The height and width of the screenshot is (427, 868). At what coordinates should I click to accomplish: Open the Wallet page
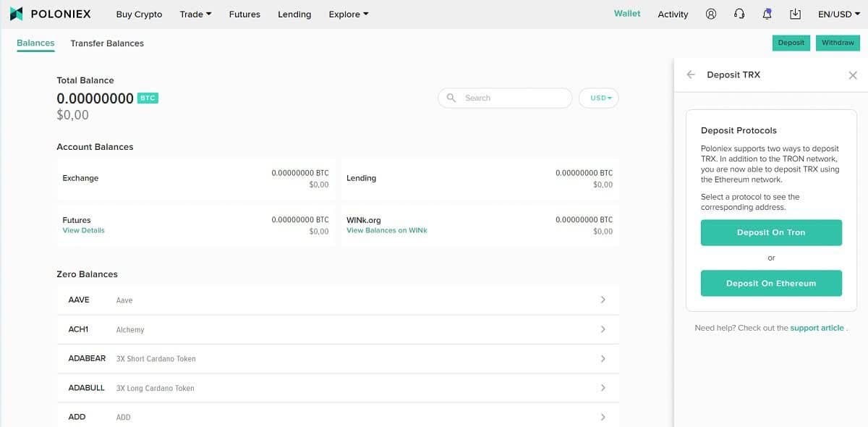[x=627, y=14]
